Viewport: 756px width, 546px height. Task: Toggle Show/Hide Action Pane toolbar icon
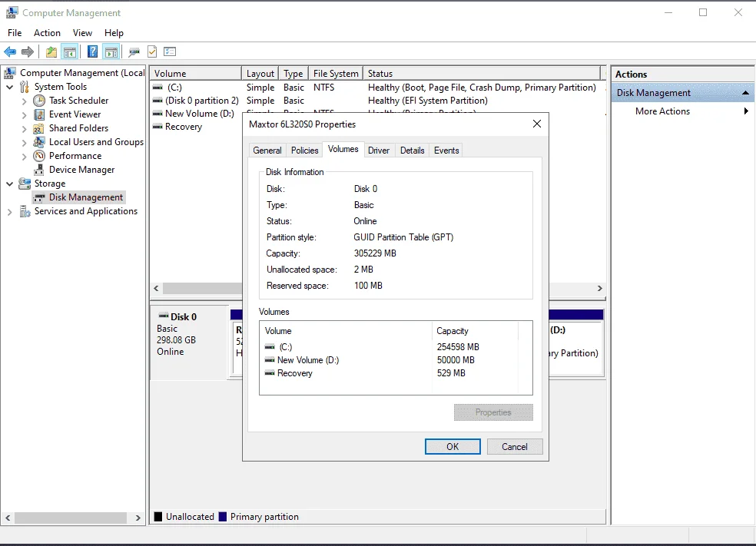click(111, 51)
